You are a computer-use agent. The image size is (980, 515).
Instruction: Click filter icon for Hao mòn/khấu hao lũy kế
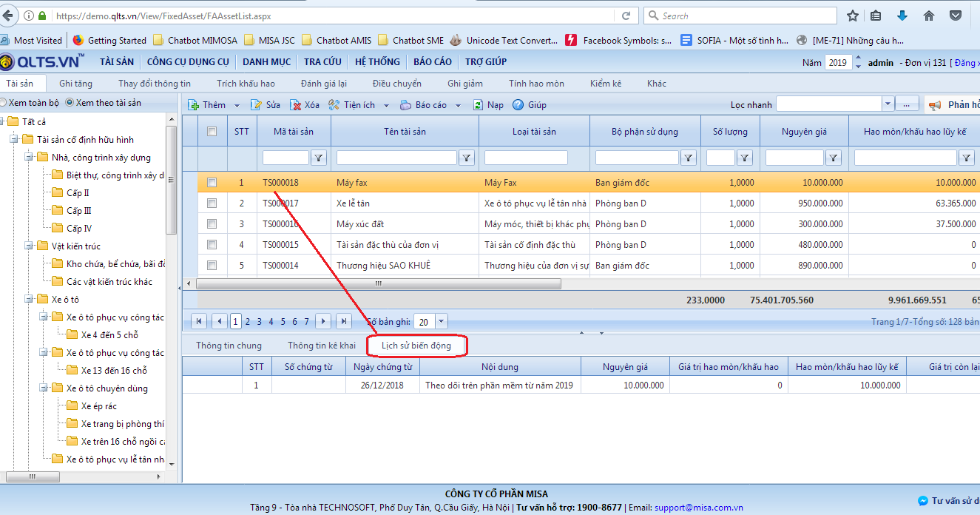[x=967, y=158]
